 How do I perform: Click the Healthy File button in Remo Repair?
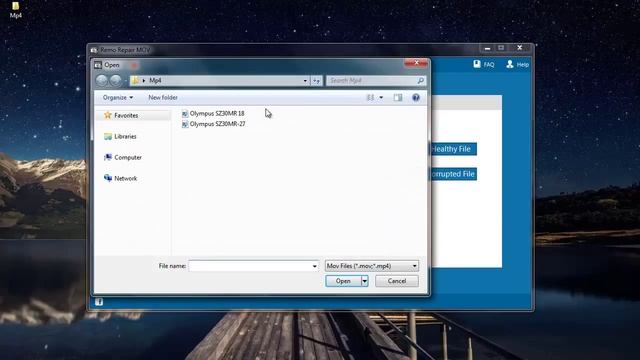point(453,149)
